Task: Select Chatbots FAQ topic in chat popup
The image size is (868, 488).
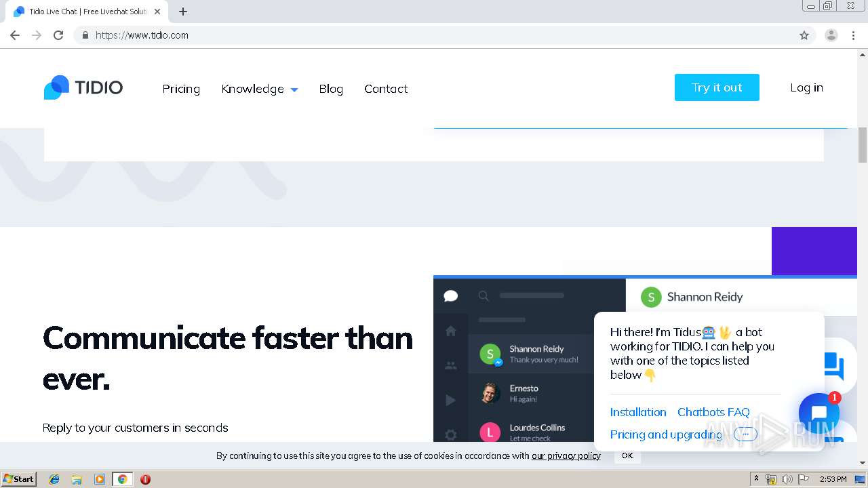Action: tap(713, 412)
